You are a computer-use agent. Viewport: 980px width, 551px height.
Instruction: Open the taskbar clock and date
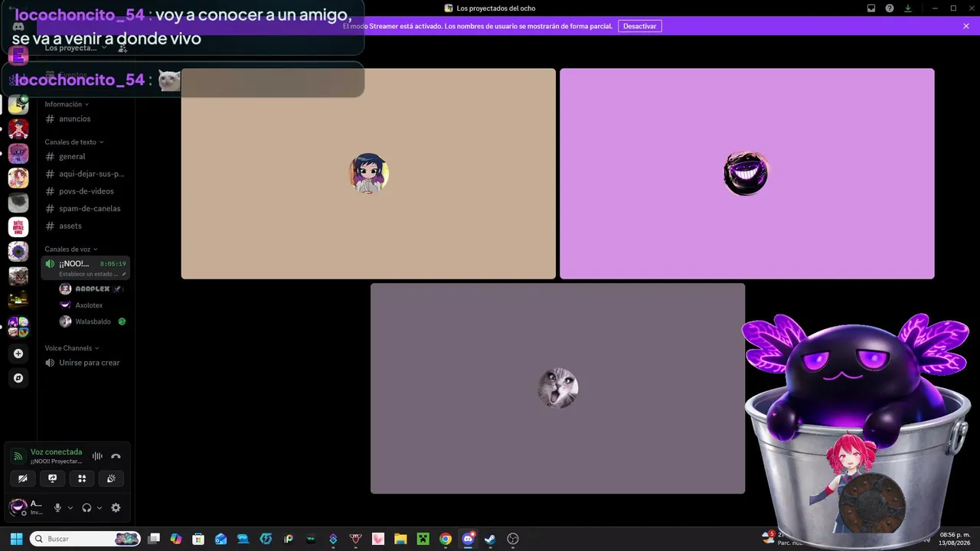coord(955,539)
